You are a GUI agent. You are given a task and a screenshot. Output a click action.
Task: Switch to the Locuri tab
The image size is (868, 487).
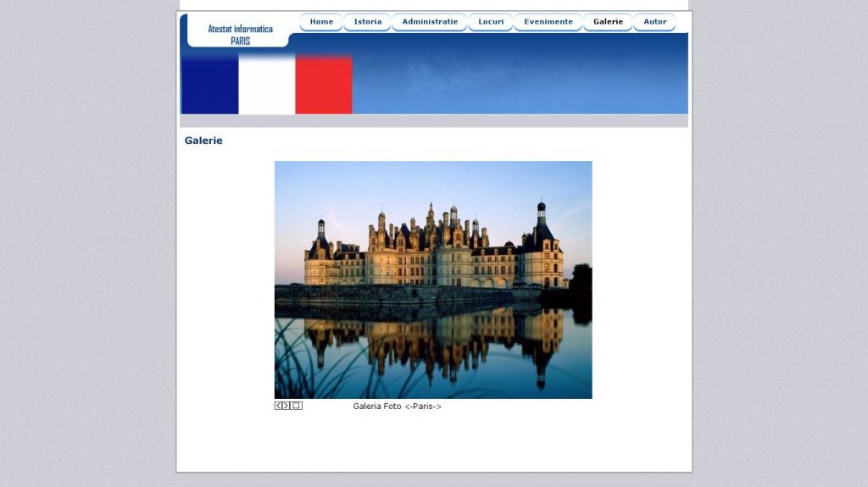pos(491,22)
